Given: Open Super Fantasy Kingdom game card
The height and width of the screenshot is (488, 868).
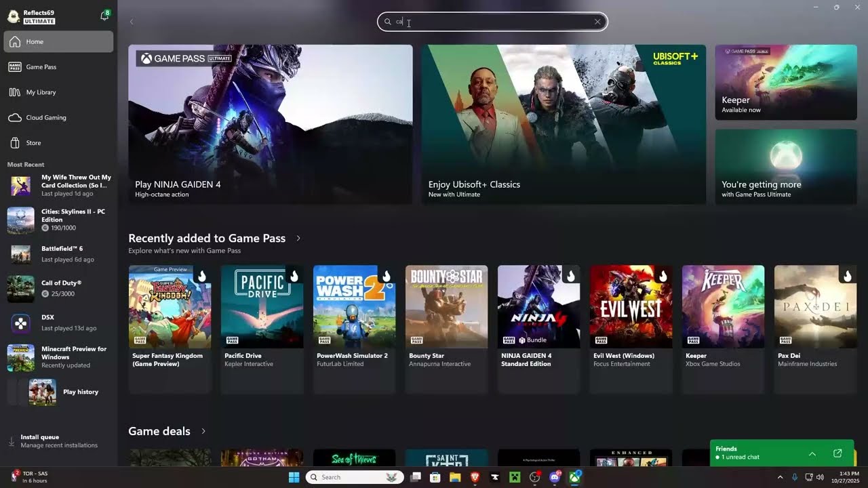Looking at the screenshot, I should coord(170,329).
